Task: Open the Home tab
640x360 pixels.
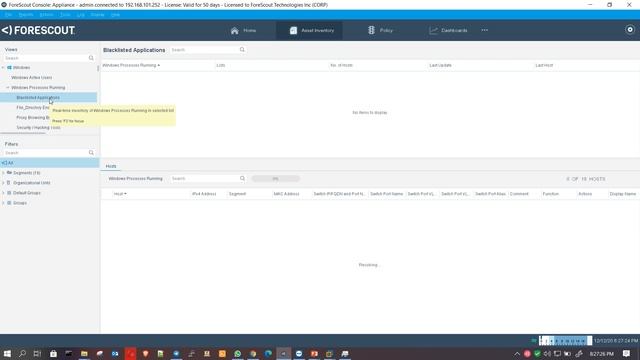Action: click(243, 30)
